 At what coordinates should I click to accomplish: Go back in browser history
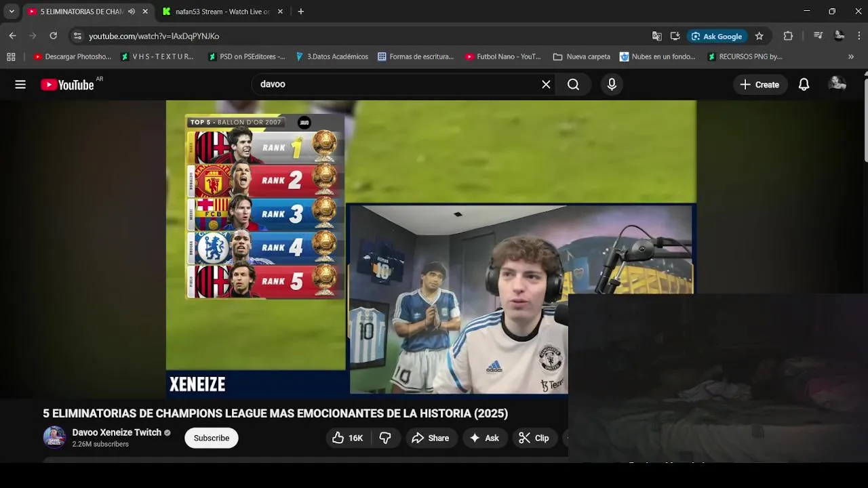pos(12,36)
